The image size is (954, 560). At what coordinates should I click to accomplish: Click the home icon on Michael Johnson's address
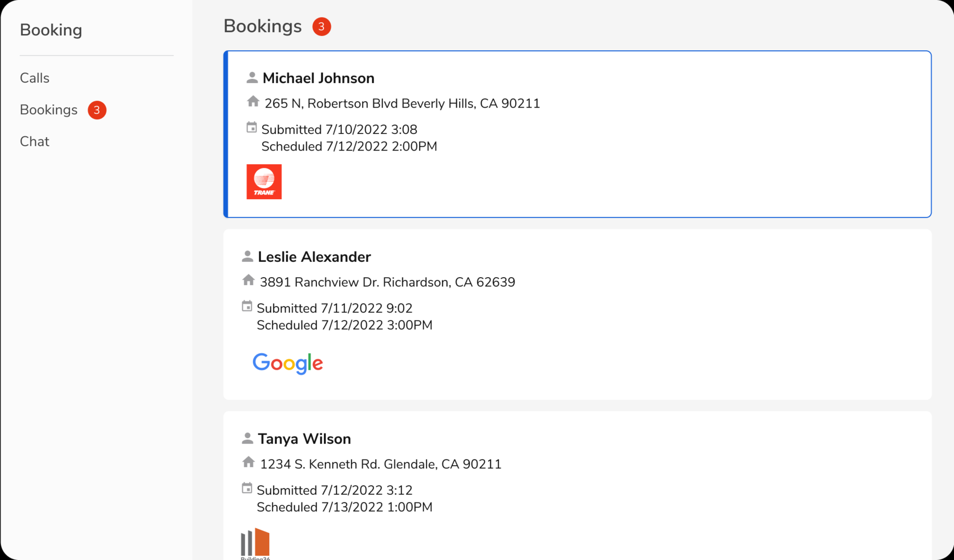(253, 102)
